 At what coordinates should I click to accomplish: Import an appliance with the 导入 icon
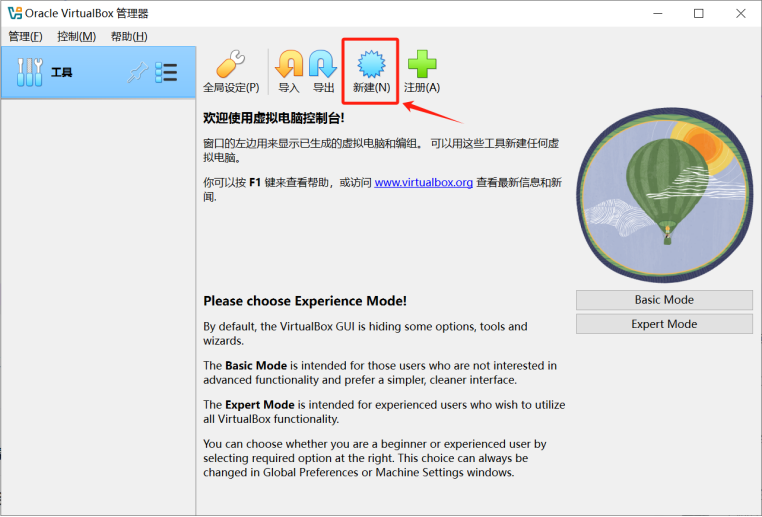click(x=289, y=71)
